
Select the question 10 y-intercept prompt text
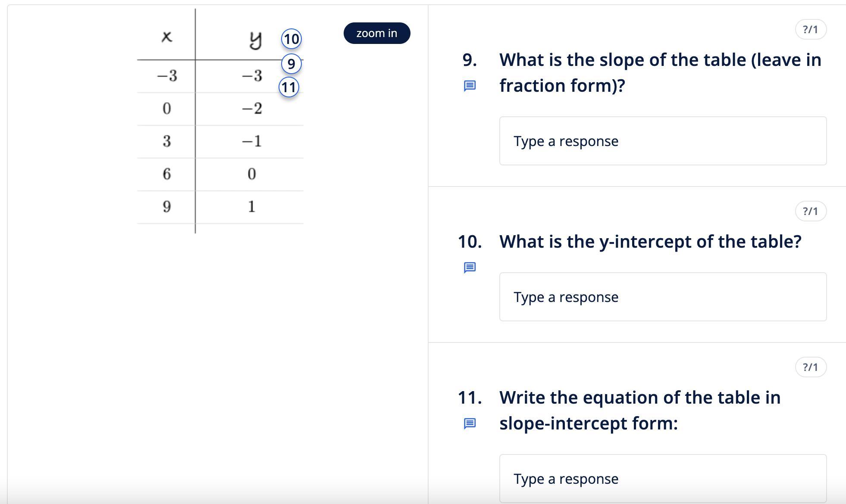[x=650, y=242]
